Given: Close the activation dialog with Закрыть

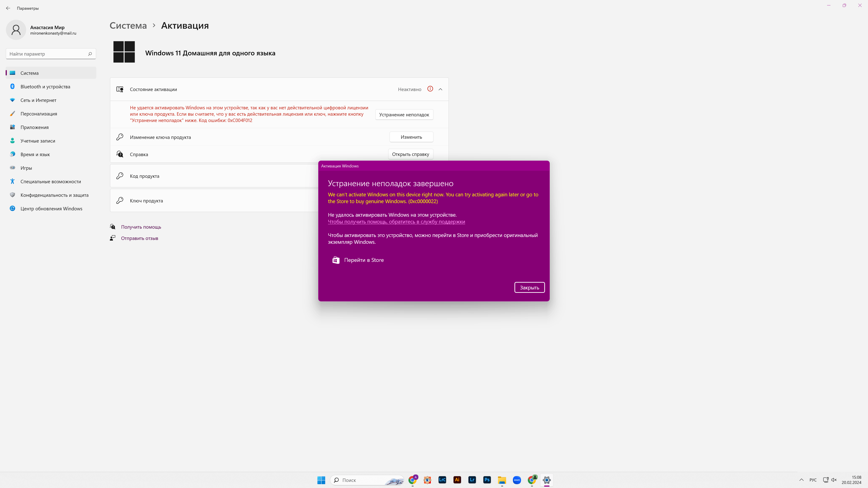Looking at the screenshot, I should pyautogui.click(x=529, y=288).
